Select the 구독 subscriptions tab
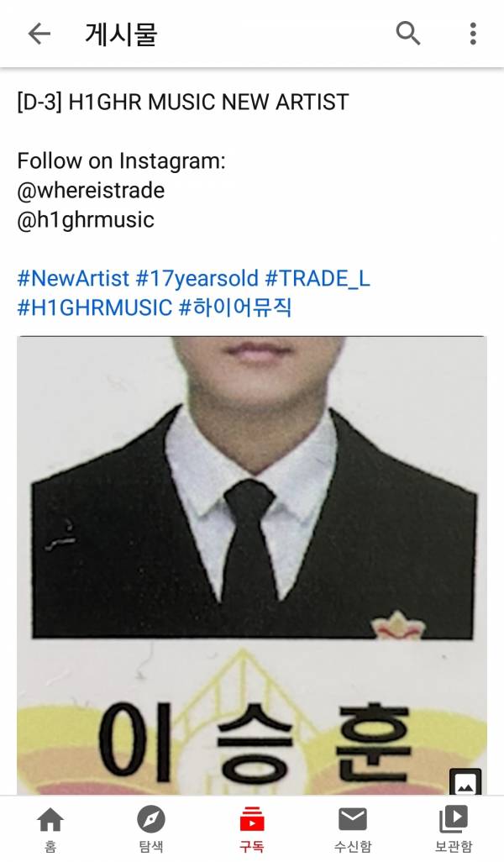Screen dimensions: 504x862 click(252, 828)
